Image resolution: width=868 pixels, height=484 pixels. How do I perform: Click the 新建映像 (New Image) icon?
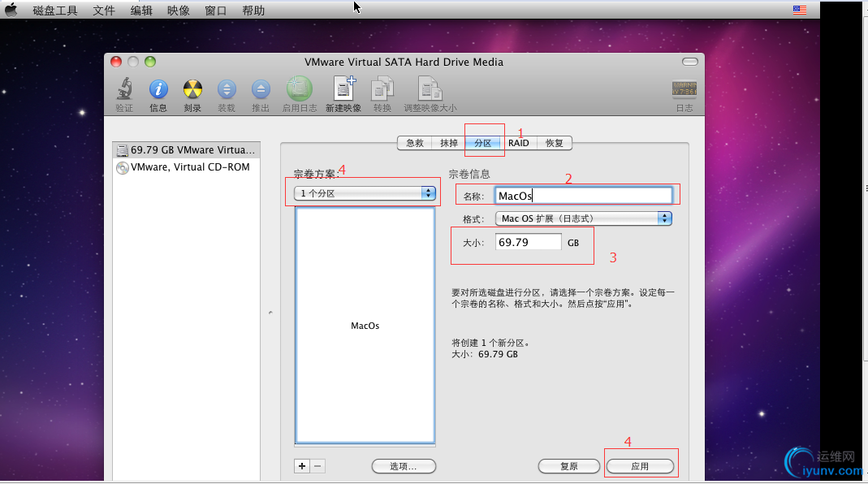[343, 89]
